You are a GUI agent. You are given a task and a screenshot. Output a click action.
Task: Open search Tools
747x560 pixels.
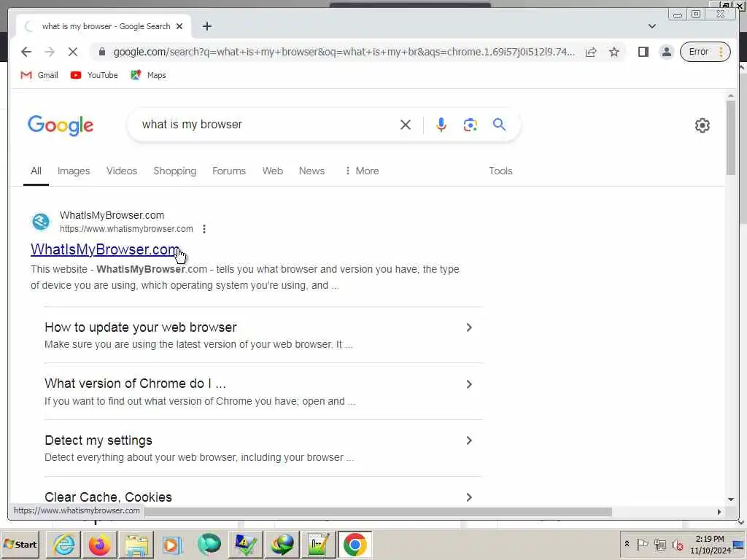(x=500, y=171)
